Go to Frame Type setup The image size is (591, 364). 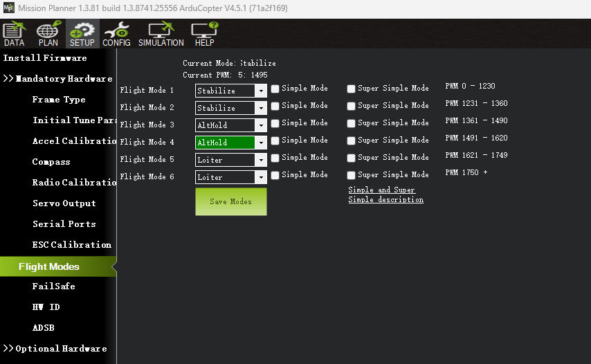pyautogui.click(x=59, y=100)
